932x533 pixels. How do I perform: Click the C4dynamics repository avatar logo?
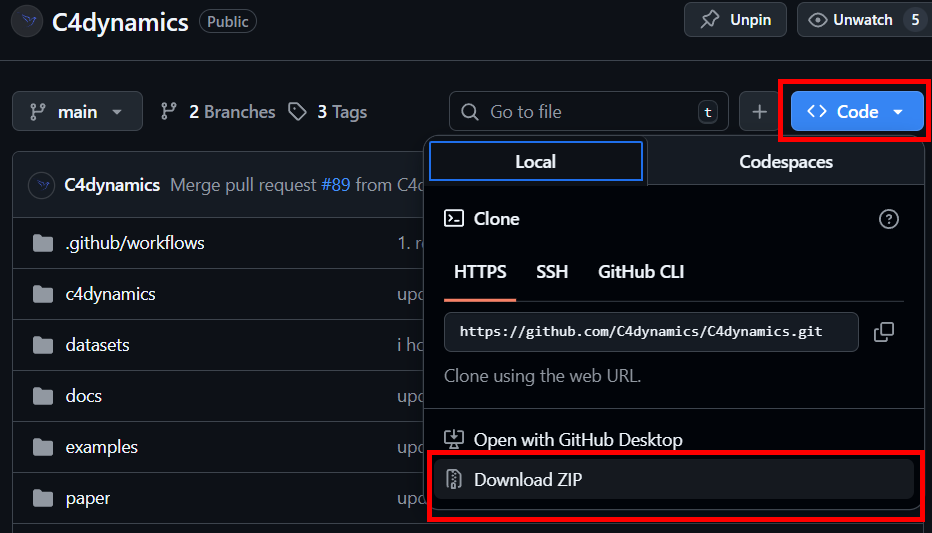(x=27, y=21)
